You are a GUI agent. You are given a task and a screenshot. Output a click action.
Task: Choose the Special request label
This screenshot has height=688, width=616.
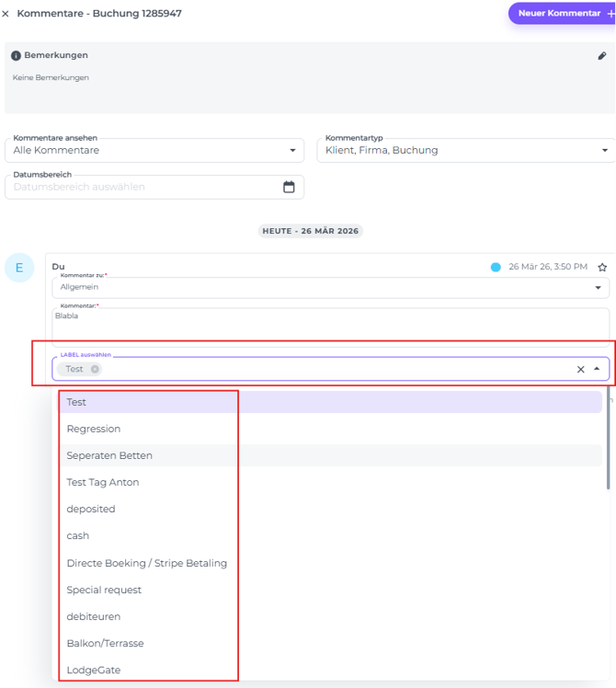pyautogui.click(x=104, y=590)
